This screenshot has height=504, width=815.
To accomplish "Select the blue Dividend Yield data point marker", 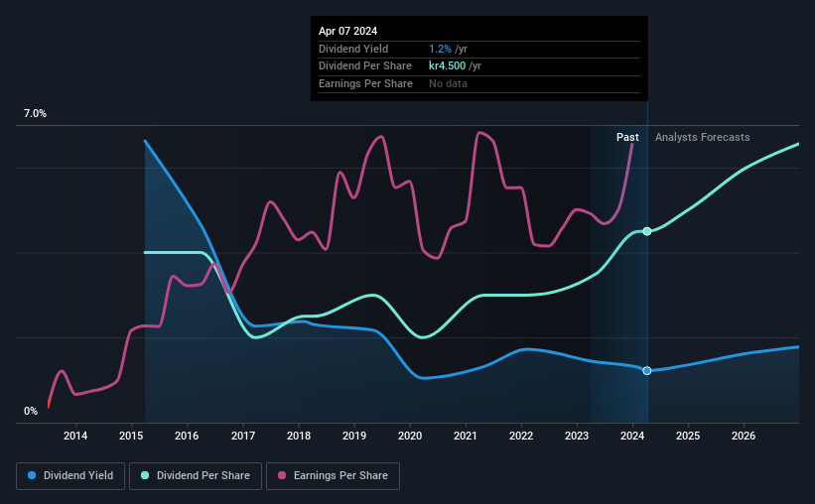I will [x=647, y=370].
